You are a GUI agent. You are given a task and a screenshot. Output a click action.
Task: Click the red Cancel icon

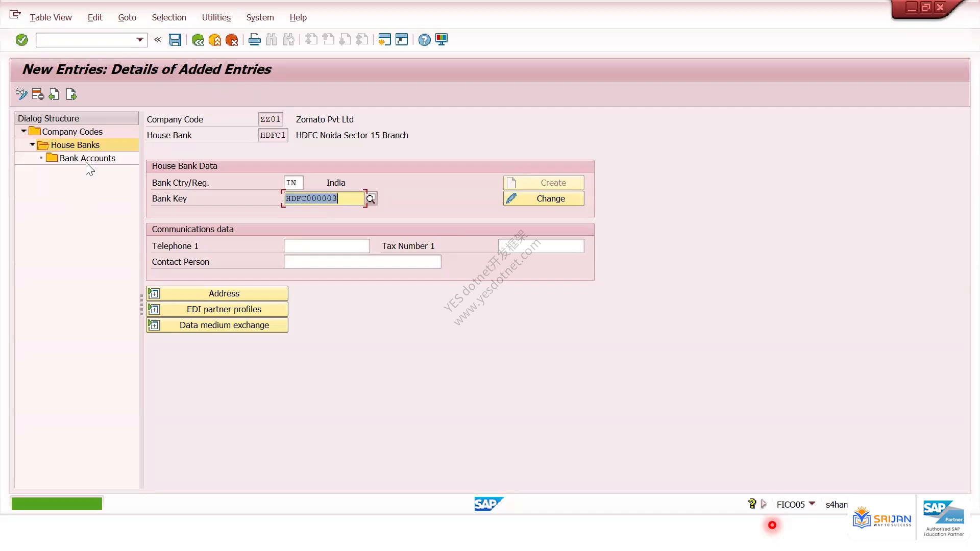click(232, 40)
